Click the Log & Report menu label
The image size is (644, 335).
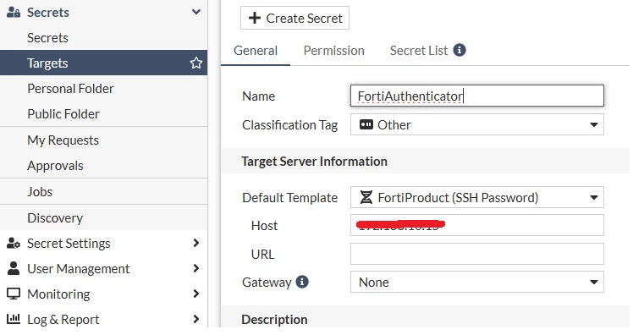pyautogui.click(x=63, y=320)
